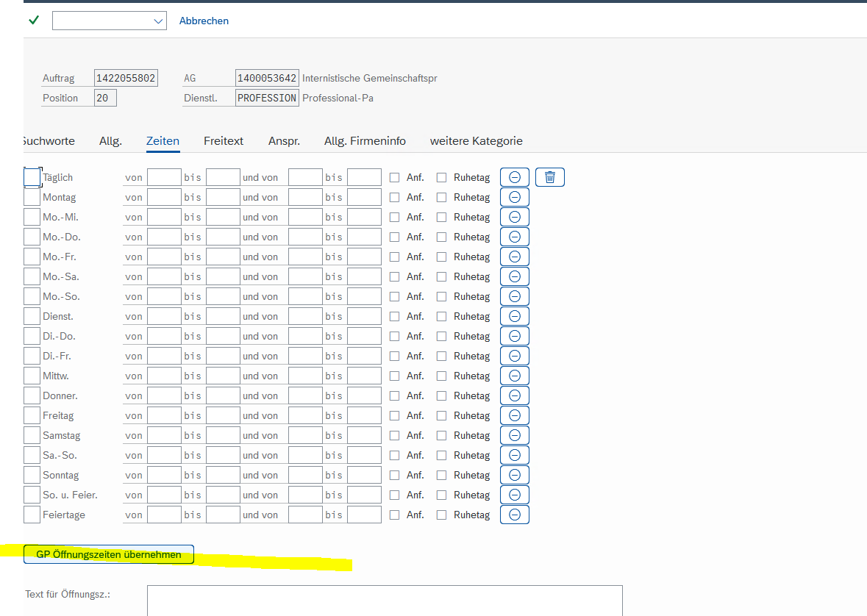Viewport: 867px width, 616px height.
Task: Open the Allg. Firmeninfo tab
Action: click(x=365, y=141)
